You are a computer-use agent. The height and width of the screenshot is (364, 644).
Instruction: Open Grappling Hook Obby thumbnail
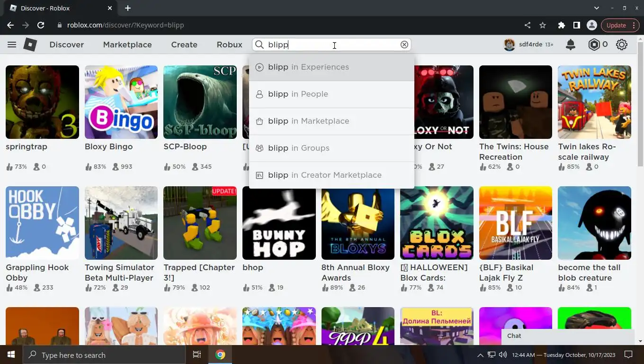point(42,223)
